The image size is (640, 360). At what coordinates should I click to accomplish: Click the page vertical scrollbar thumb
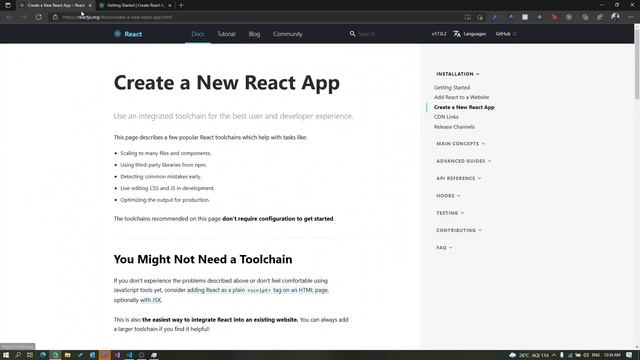coord(637,64)
